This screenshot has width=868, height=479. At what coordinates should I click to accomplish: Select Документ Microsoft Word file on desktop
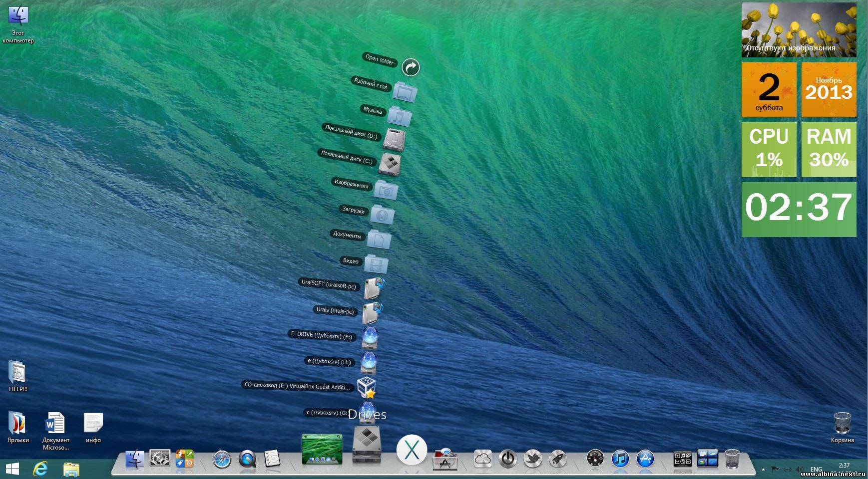(55, 431)
